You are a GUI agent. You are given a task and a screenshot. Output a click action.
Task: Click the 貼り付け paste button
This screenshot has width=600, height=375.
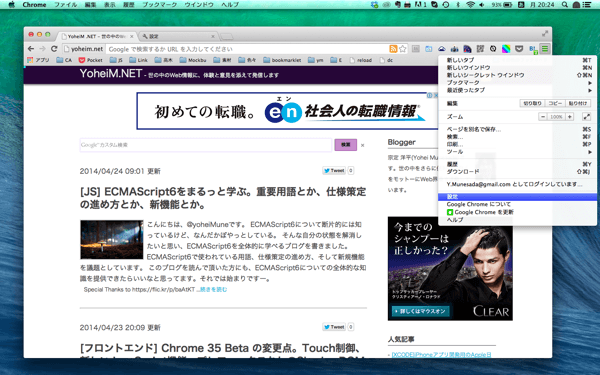578,103
